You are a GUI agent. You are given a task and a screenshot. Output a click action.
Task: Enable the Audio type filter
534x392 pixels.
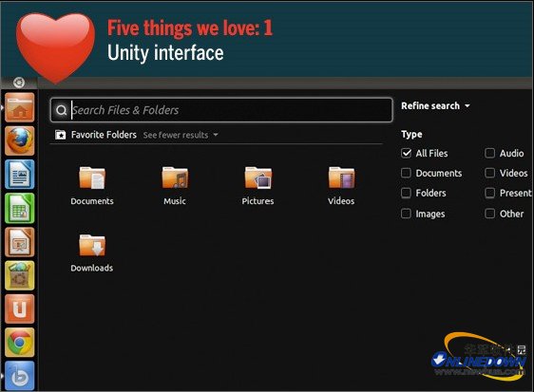tap(489, 153)
